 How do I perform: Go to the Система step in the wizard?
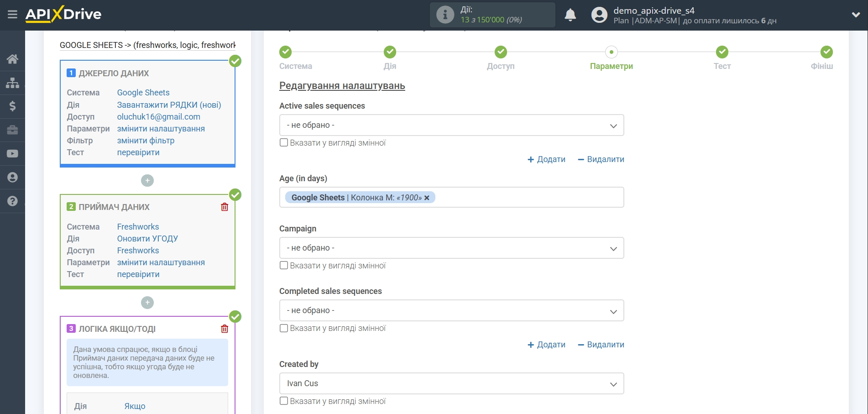[x=286, y=52]
